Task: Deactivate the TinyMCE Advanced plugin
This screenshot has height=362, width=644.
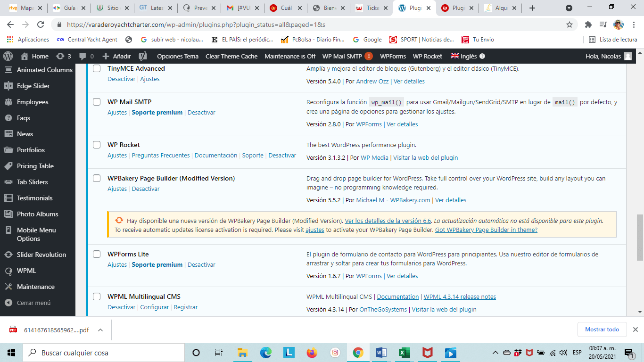Action: coord(121,79)
